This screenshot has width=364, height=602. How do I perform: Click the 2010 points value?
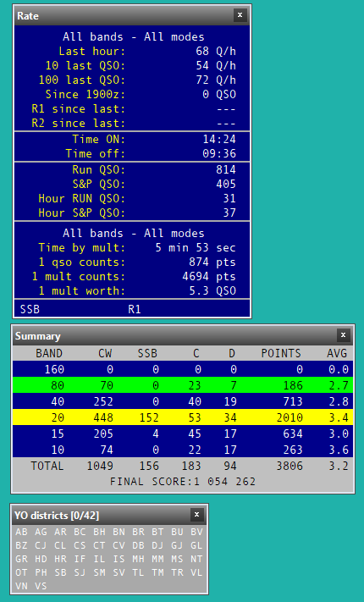pos(290,417)
